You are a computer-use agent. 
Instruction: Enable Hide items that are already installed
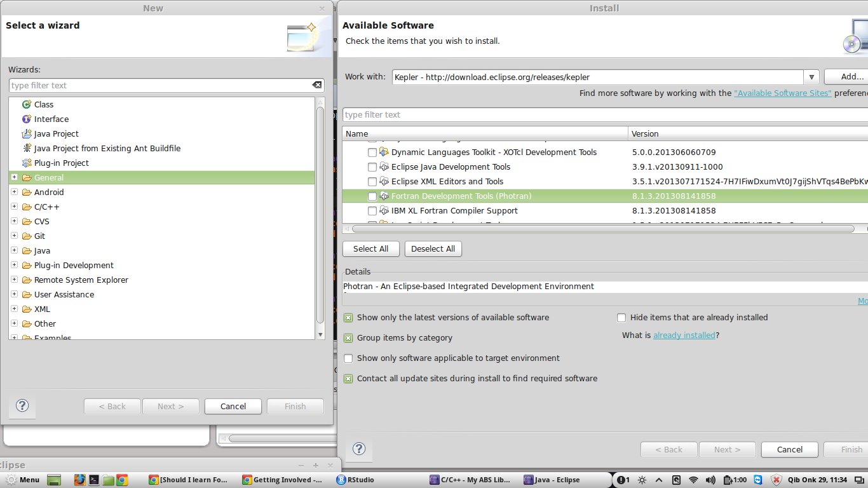(x=621, y=318)
